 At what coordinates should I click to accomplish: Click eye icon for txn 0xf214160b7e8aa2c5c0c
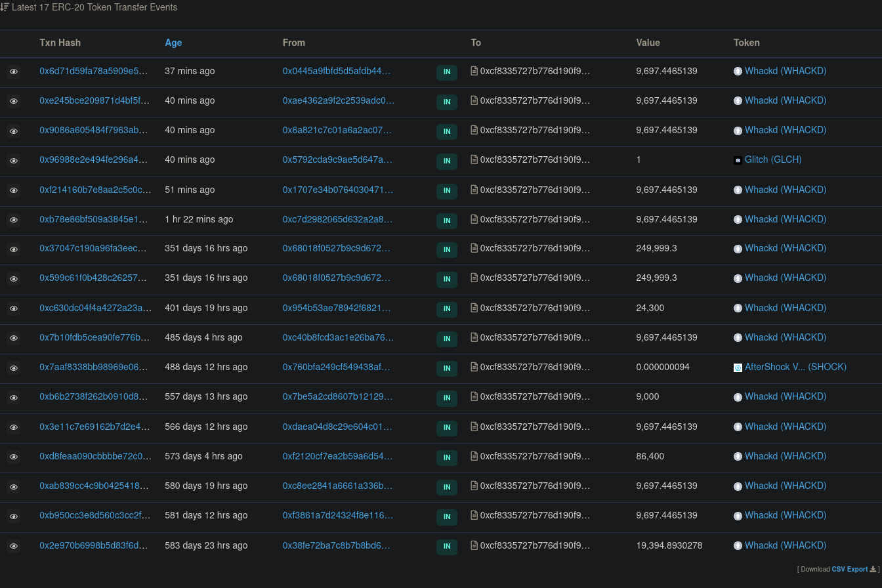pyautogui.click(x=13, y=191)
